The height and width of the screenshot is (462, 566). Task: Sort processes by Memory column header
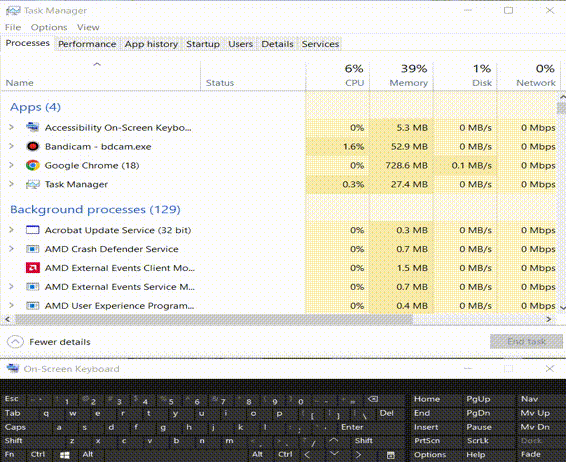coord(401,75)
